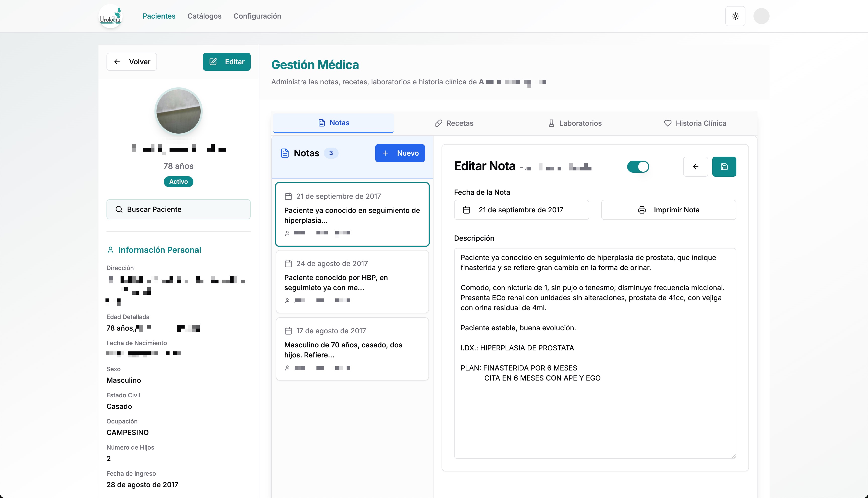
Task: Click the printer icon on Imprimir Nota
Action: tap(641, 210)
